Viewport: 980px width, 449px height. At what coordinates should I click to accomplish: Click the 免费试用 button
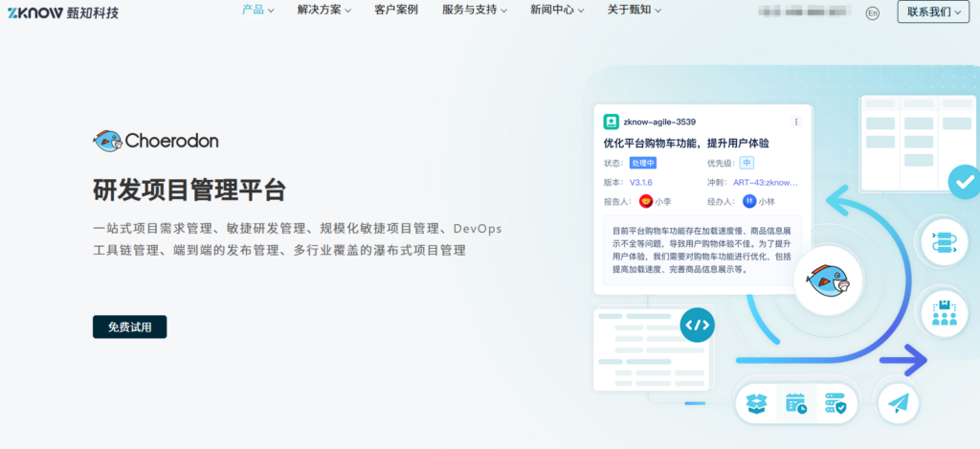coord(129,327)
